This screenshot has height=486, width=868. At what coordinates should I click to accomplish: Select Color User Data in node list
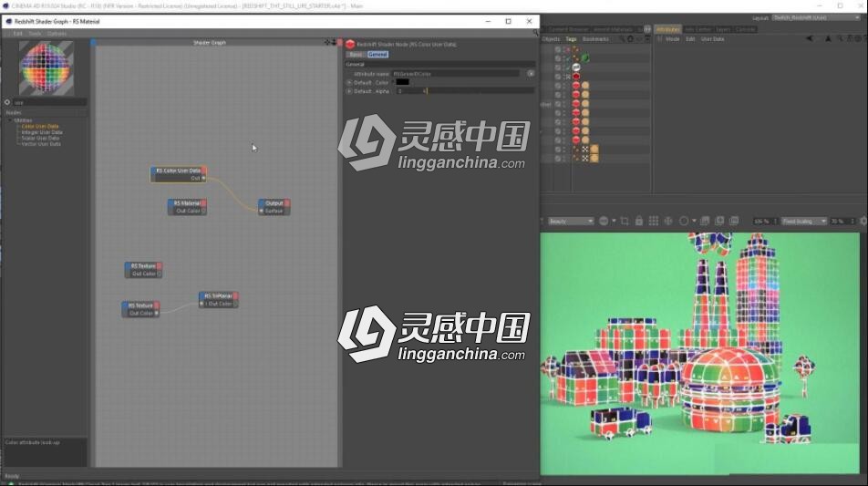[40, 126]
